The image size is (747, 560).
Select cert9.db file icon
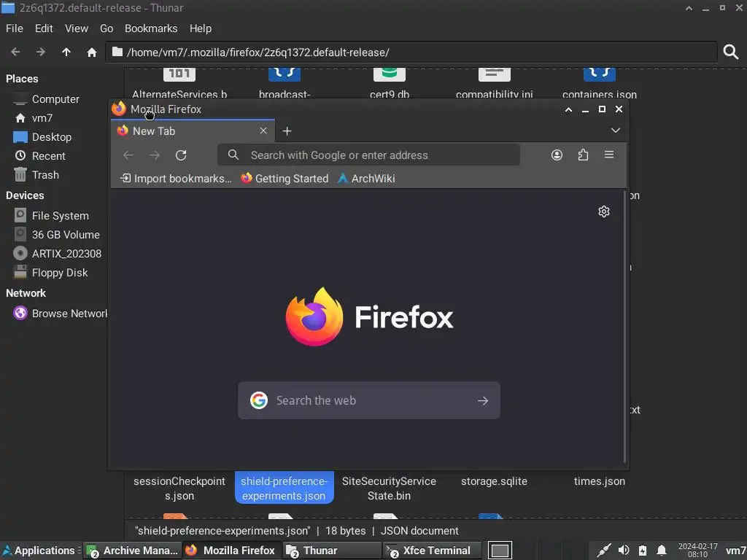coord(390,75)
